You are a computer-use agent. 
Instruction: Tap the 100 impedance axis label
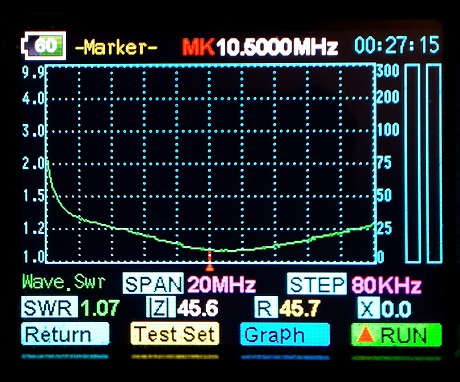pos(388,129)
